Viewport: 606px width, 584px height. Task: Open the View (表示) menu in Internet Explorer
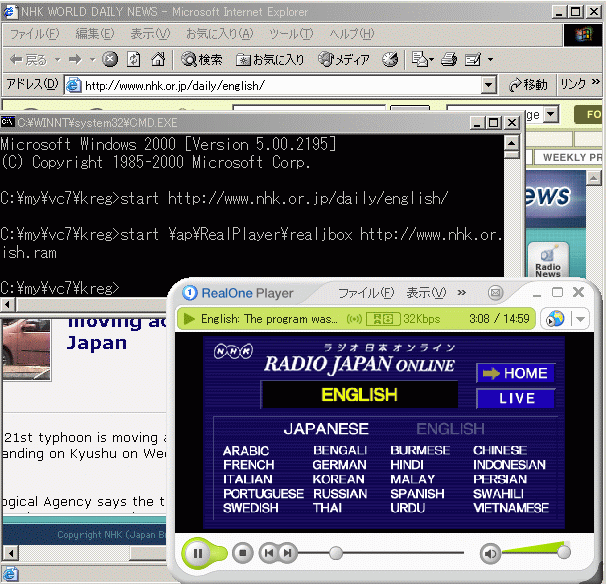tap(150, 34)
